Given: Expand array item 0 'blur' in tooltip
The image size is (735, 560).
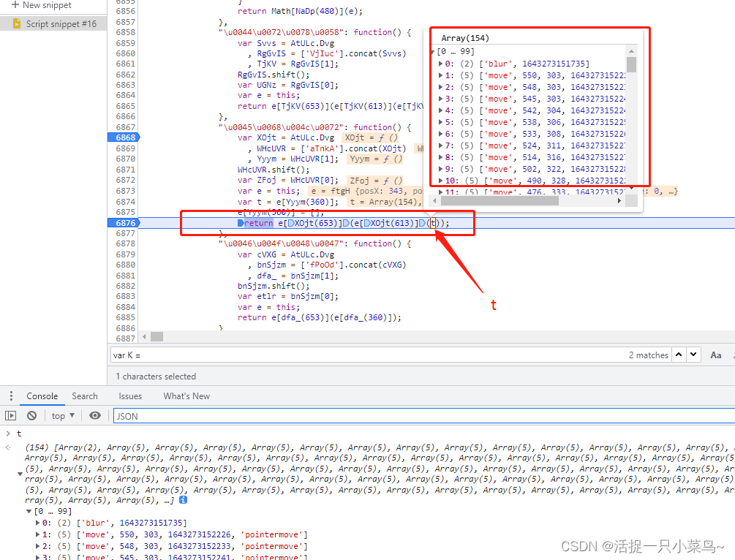Looking at the screenshot, I should pos(440,64).
